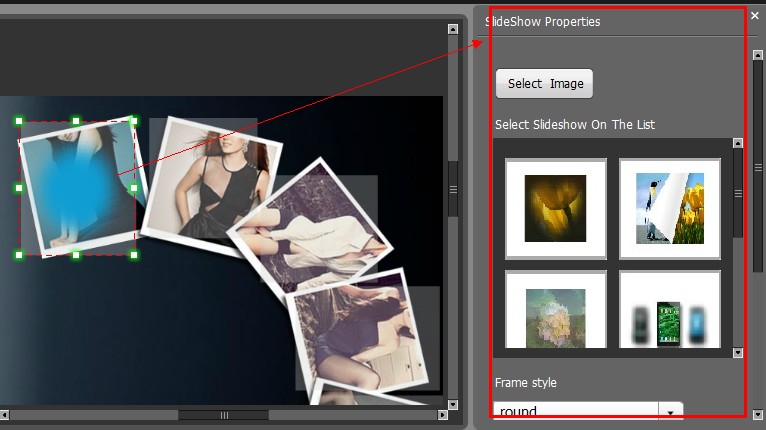Choose the phones slideshow thumbnail

coord(670,310)
